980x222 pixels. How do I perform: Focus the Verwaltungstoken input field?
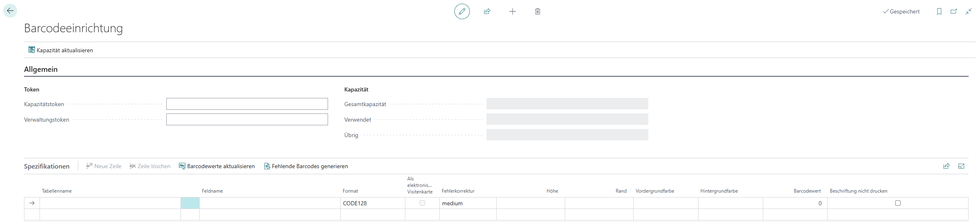tap(247, 119)
